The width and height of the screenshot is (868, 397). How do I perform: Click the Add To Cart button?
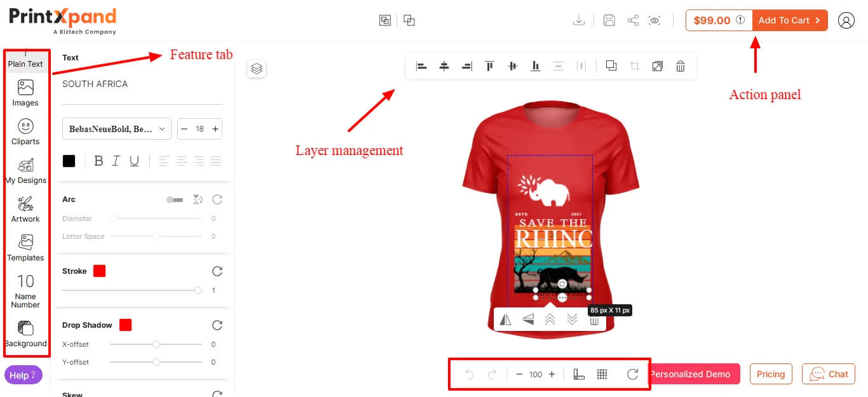[789, 20]
